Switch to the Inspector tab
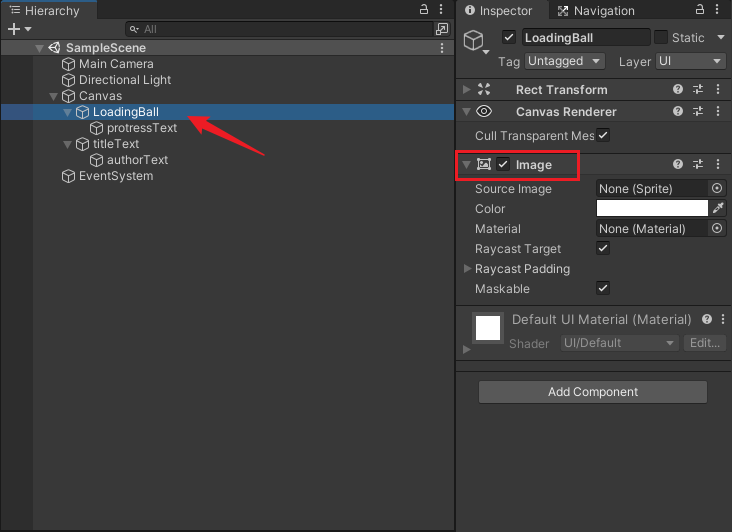Viewport: 732px width, 532px height. click(x=499, y=11)
